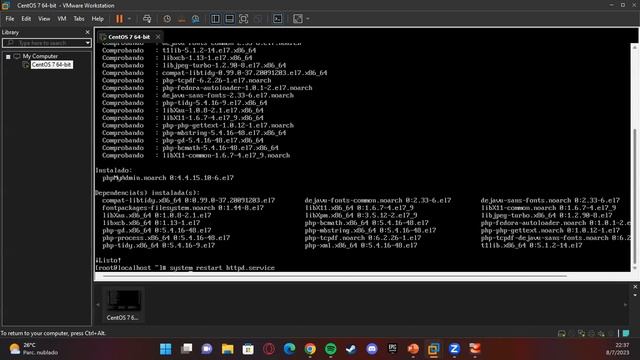Open the View menu
The width and height of the screenshot is (640, 360).
tap(44, 19)
